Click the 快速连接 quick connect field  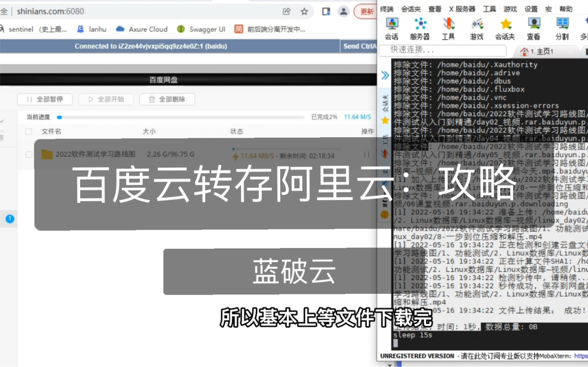tap(443, 50)
